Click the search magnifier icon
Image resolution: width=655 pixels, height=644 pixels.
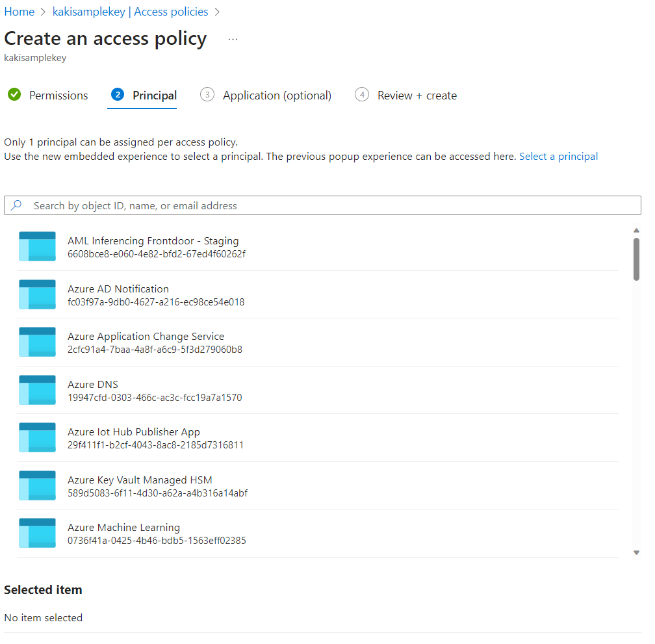point(16,205)
